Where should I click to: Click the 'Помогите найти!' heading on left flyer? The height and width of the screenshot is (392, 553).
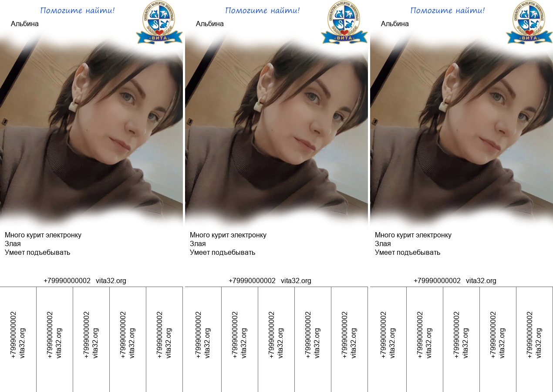coord(78,10)
